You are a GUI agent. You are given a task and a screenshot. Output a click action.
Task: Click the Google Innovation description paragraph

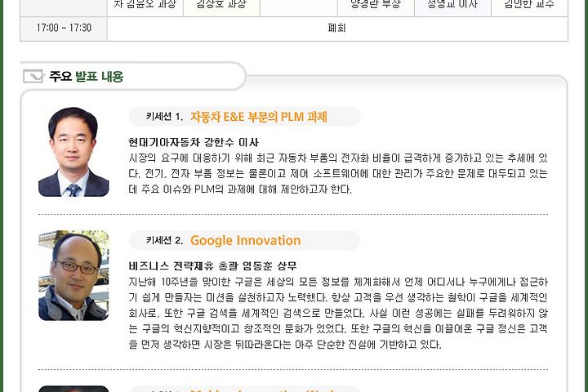pos(338,313)
